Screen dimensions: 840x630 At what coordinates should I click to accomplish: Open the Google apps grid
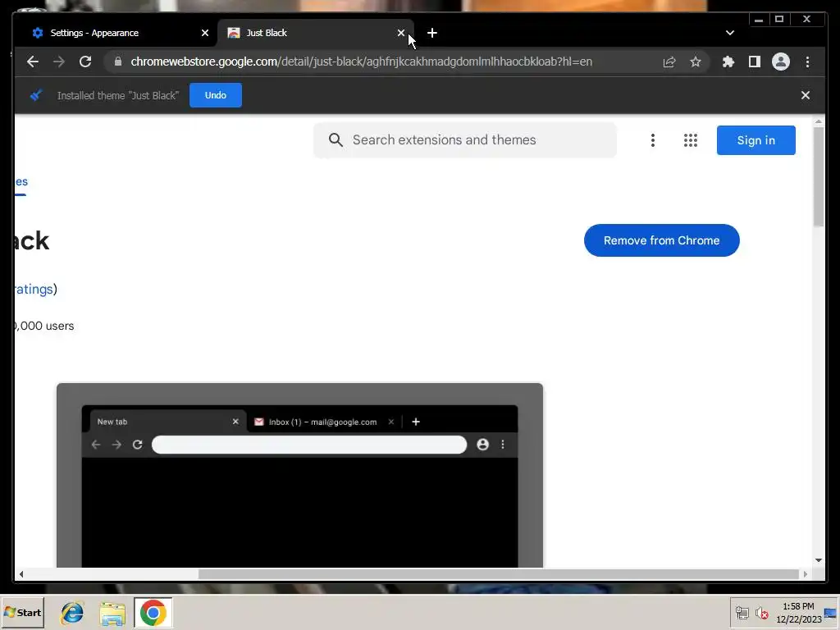click(691, 140)
